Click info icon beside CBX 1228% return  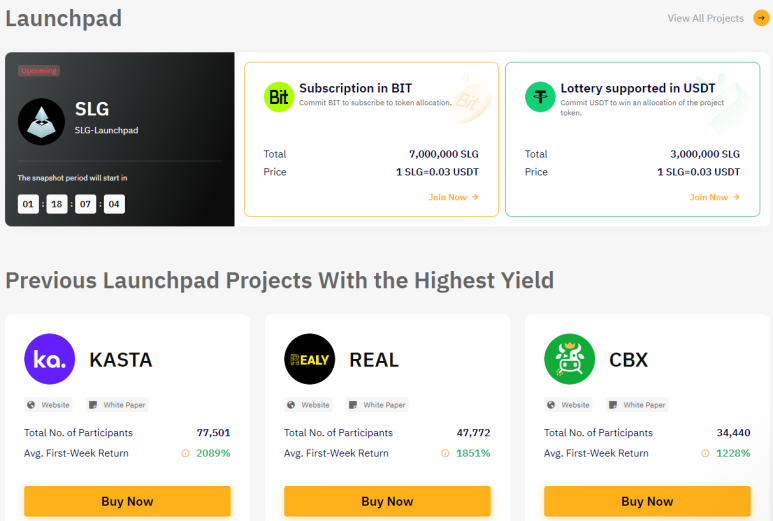pyautogui.click(x=705, y=453)
